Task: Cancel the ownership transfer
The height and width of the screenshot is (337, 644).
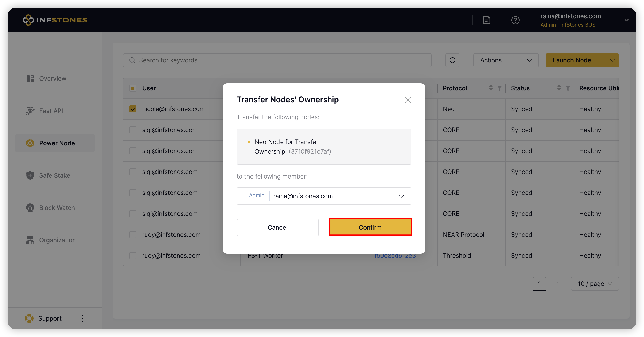Action: click(277, 227)
